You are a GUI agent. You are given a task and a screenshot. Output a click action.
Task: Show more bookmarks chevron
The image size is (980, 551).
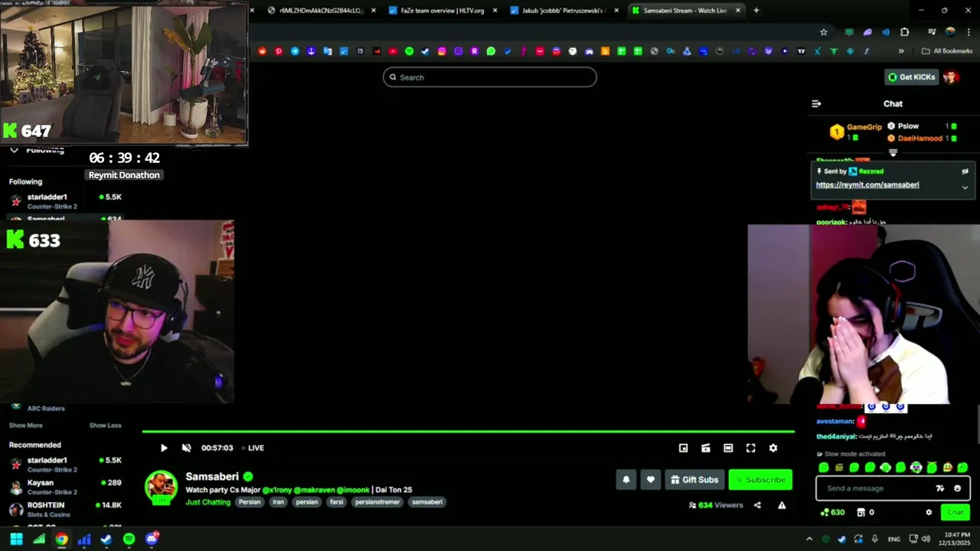tap(901, 51)
